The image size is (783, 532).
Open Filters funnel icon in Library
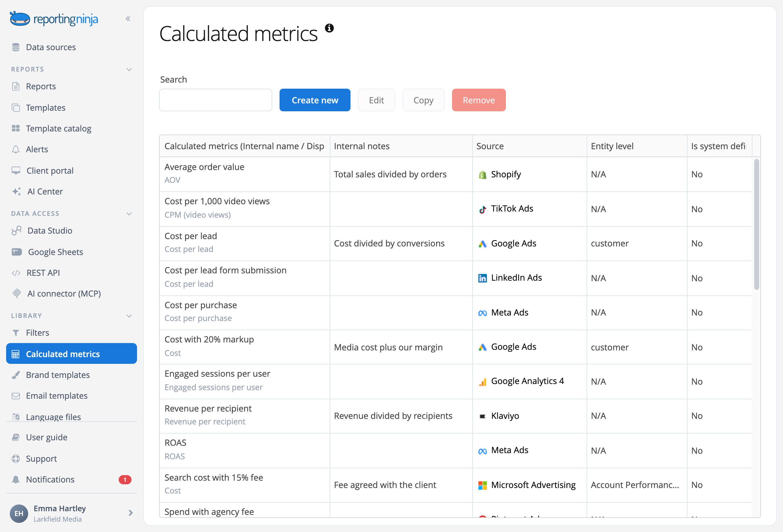point(16,333)
